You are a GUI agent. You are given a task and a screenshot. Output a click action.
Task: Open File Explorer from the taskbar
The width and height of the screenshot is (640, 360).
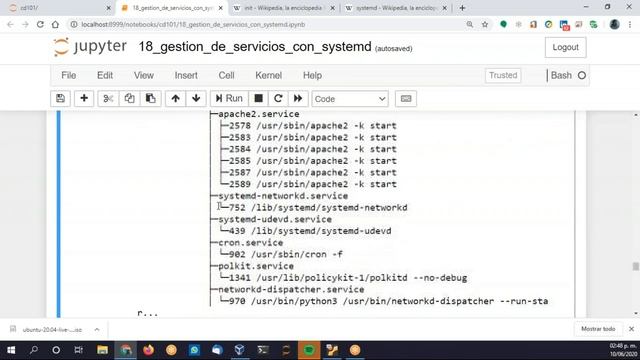pyautogui.click(x=102, y=350)
